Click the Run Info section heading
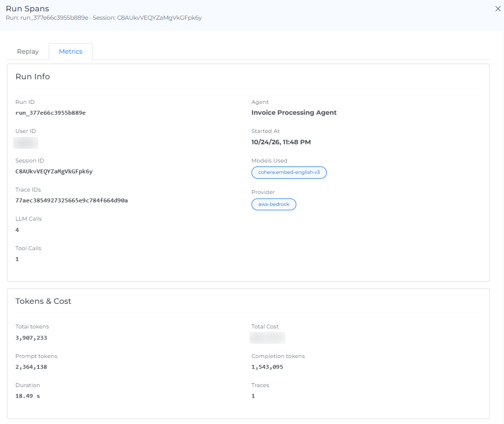The height and width of the screenshot is (424, 504). pos(33,76)
